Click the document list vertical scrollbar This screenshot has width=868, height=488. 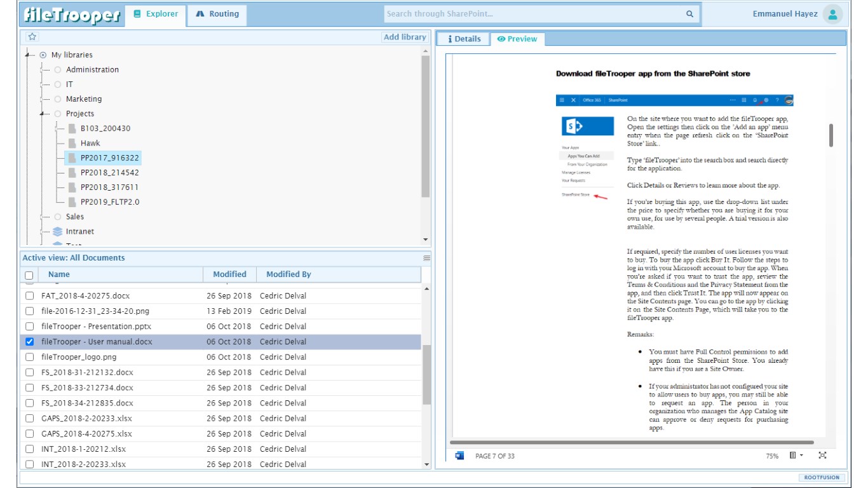[427, 375]
